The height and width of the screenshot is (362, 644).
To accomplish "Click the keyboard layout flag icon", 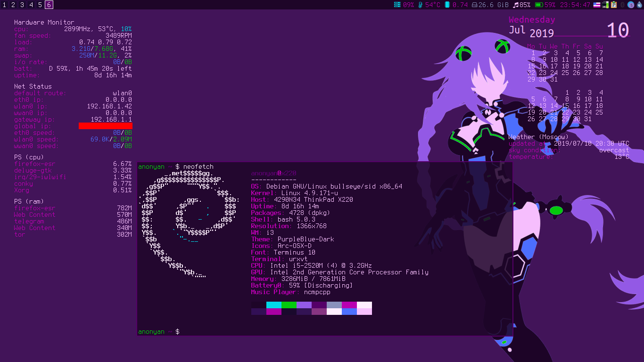I will pyautogui.click(x=597, y=5).
